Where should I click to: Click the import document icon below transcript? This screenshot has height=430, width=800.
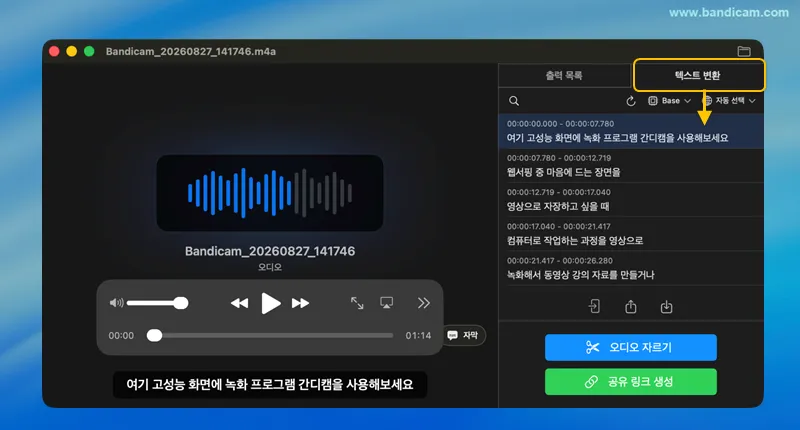594,307
